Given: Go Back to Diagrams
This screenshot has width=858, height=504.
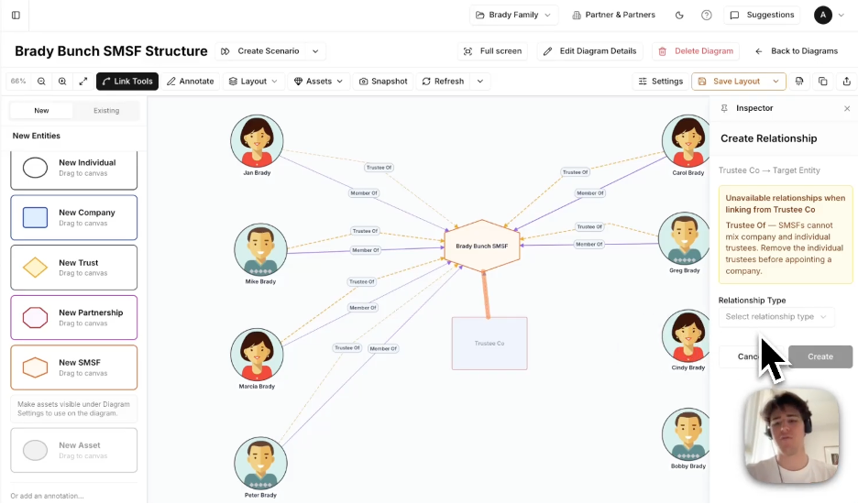Looking at the screenshot, I should 797,51.
